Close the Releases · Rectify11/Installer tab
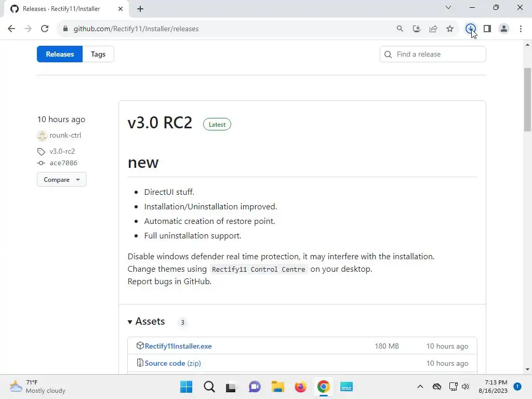 coord(121,9)
